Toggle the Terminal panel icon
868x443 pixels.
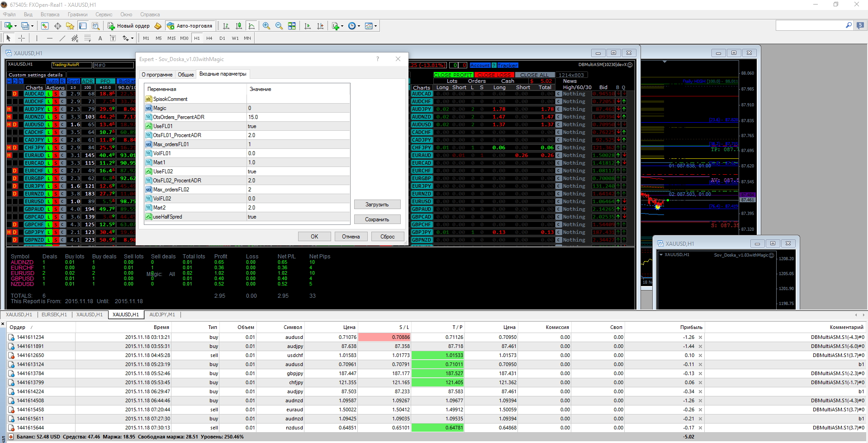click(x=83, y=26)
